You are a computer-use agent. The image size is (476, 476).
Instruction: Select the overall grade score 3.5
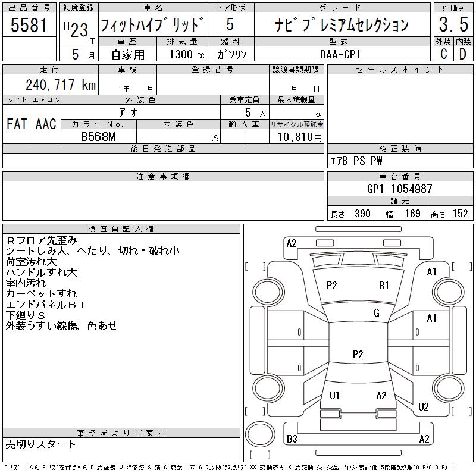(453, 25)
